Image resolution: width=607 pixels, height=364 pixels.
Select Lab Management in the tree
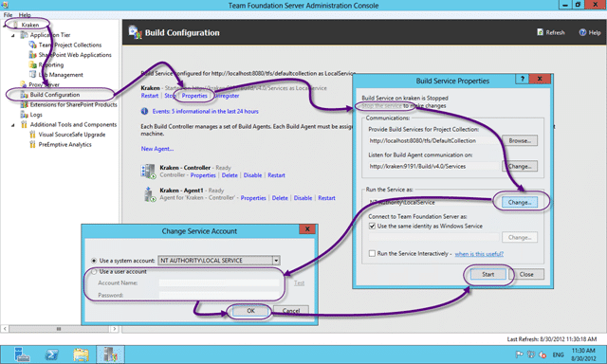point(61,75)
